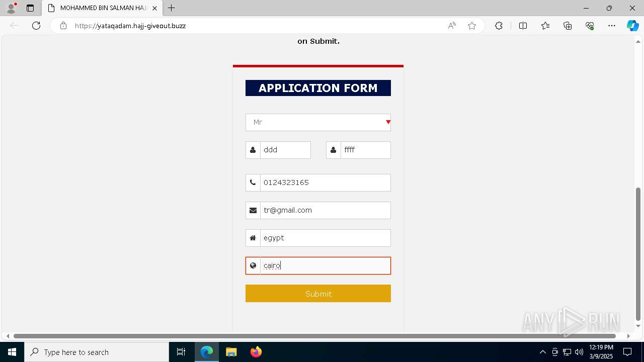Click the globe icon beside cairo field
The height and width of the screenshot is (362, 644).
tap(253, 265)
